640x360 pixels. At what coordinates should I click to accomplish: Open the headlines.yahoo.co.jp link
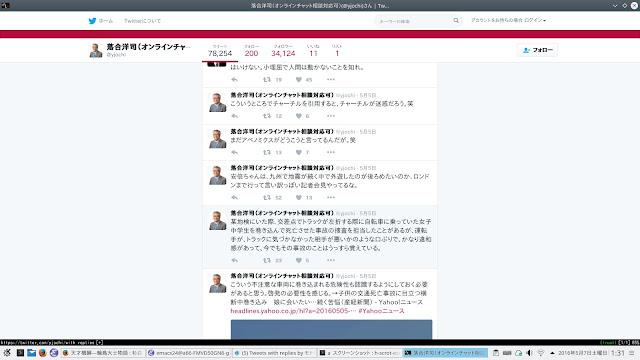tap(293, 311)
